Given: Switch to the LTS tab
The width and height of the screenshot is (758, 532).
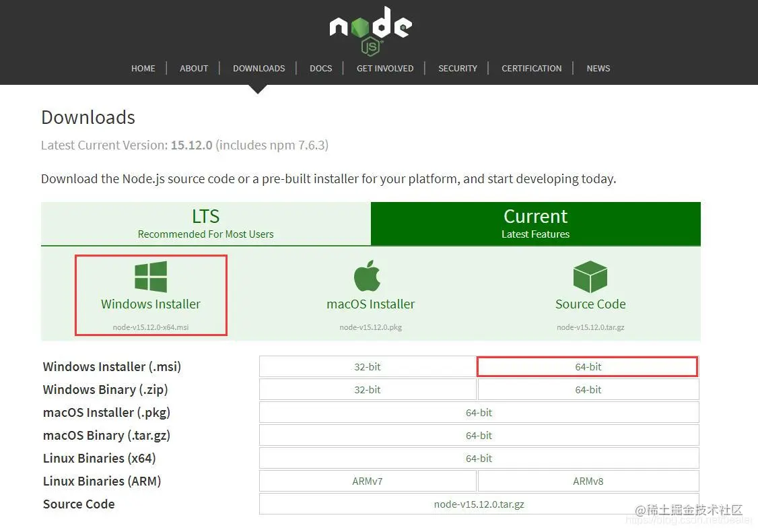Looking at the screenshot, I should tap(206, 224).
